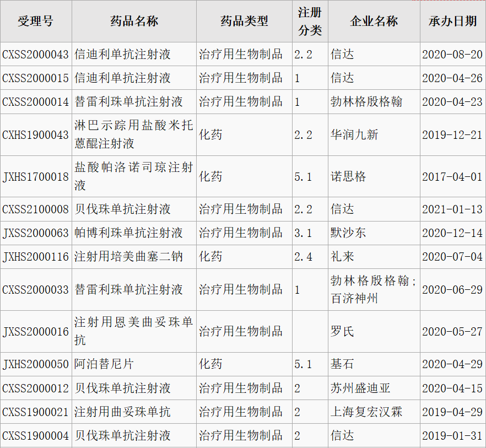Select the 药品名称 column header
This screenshot has height=448, width=486.
click(x=134, y=21)
